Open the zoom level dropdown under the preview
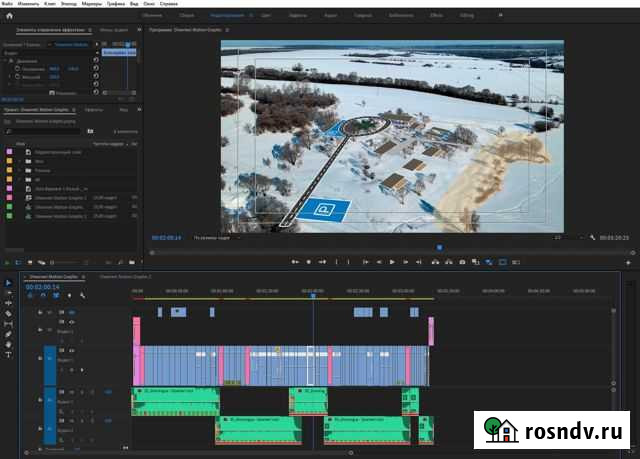 pyautogui.click(x=213, y=238)
